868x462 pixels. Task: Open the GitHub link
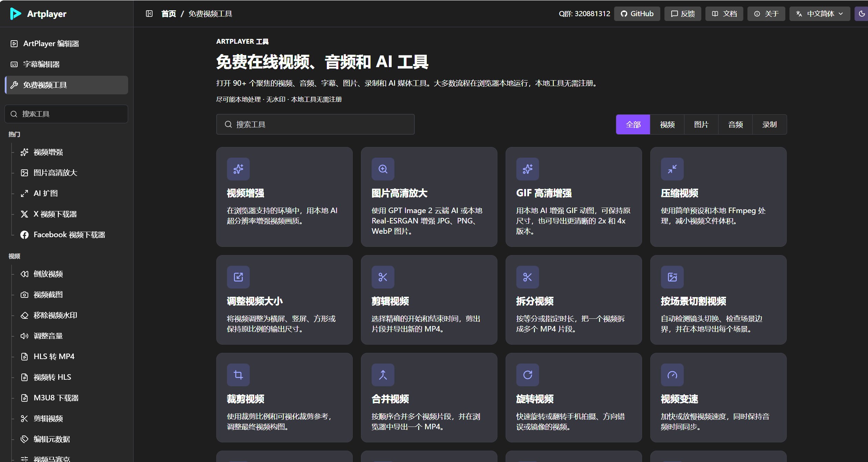[x=637, y=14]
